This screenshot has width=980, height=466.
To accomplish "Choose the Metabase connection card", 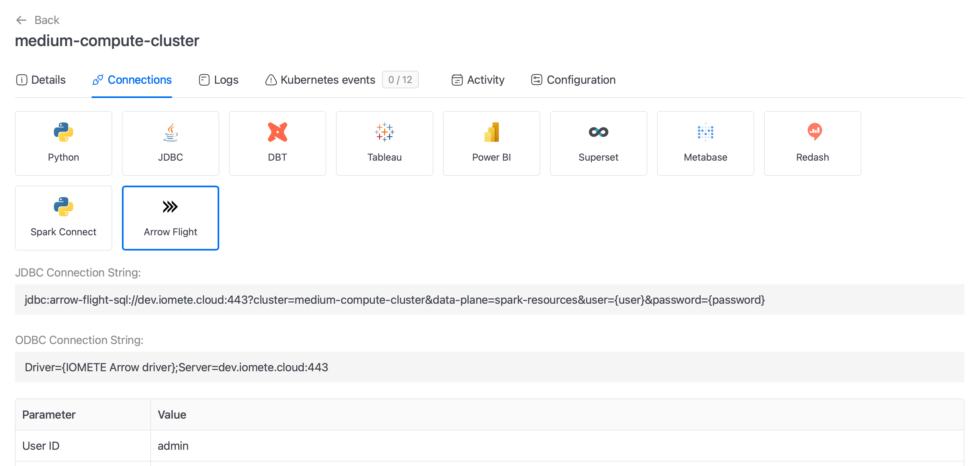I will click(705, 143).
